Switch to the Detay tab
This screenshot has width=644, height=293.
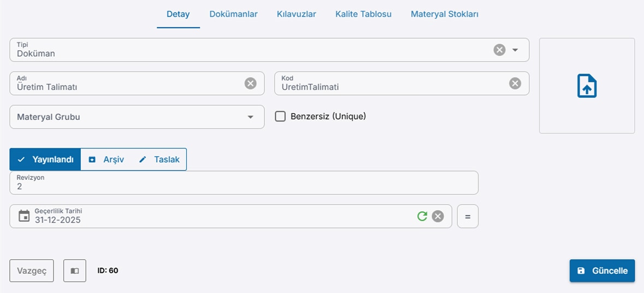pyautogui.click(x=178, y=14)
